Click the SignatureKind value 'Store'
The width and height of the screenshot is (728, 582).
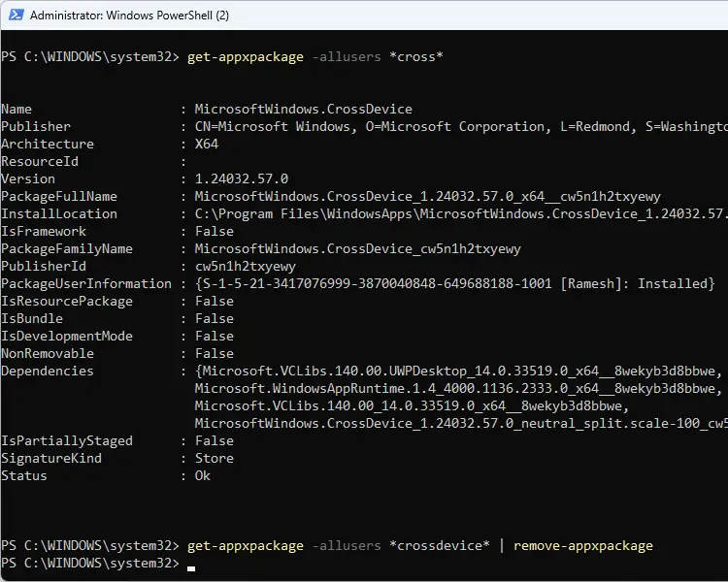[x=215, y=459]
